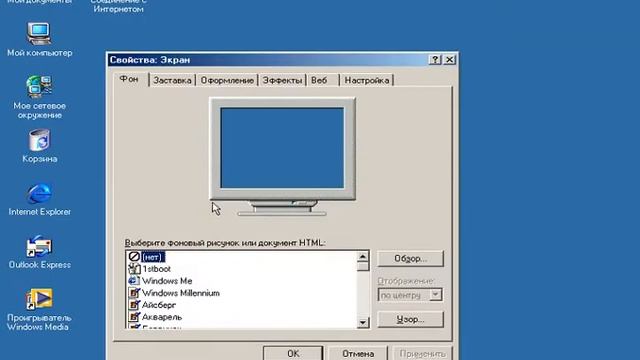
Task: Click the Отмена cancel button
Action: pos(358,353)
